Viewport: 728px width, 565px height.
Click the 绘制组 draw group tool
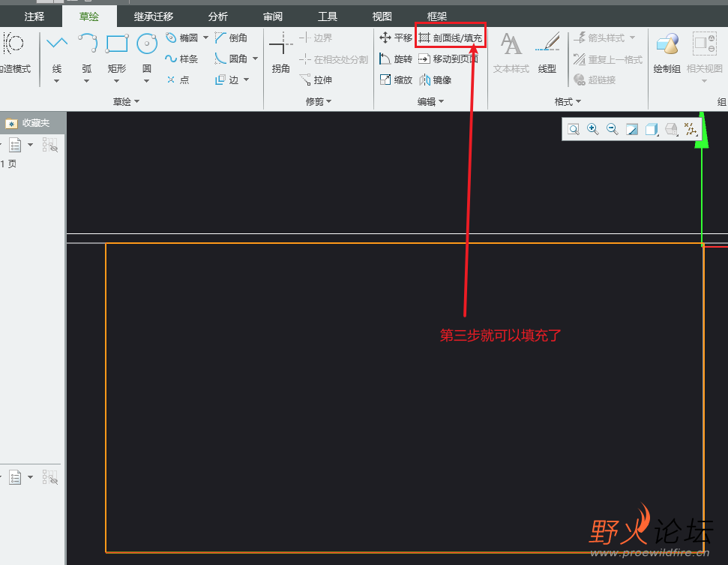[x=667, y=53]
